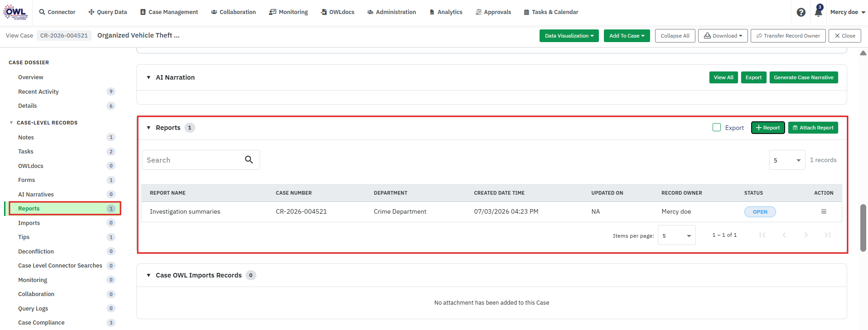Open Mercy doe user dropdown
Image resolution: width=868 pixels, height=330 pixels.
tap(848, 12)
